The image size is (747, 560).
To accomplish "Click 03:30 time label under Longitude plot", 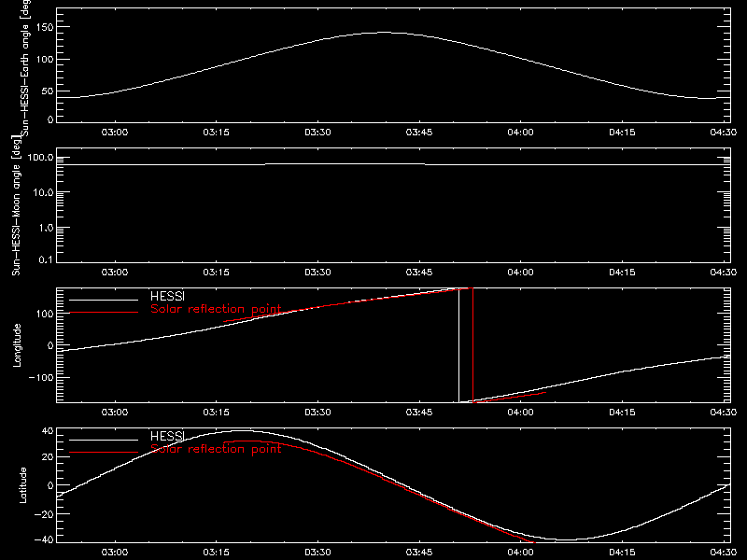I will point(317,412).
